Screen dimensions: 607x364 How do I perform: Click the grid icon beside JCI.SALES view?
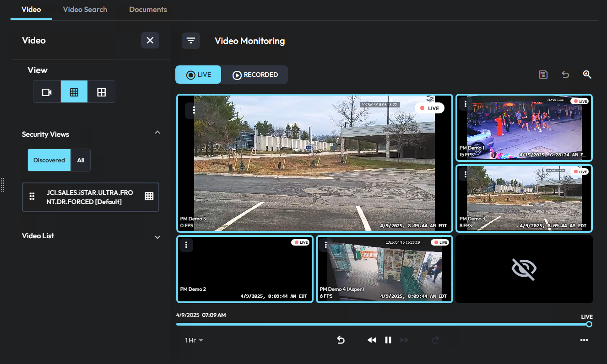[x=149, y=196]
